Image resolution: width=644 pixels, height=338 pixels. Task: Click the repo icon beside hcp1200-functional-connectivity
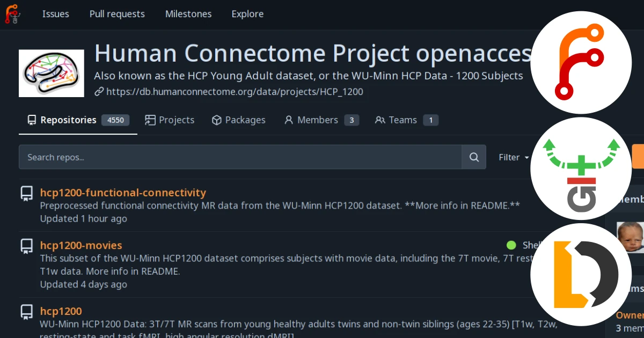tap(26, 193)
